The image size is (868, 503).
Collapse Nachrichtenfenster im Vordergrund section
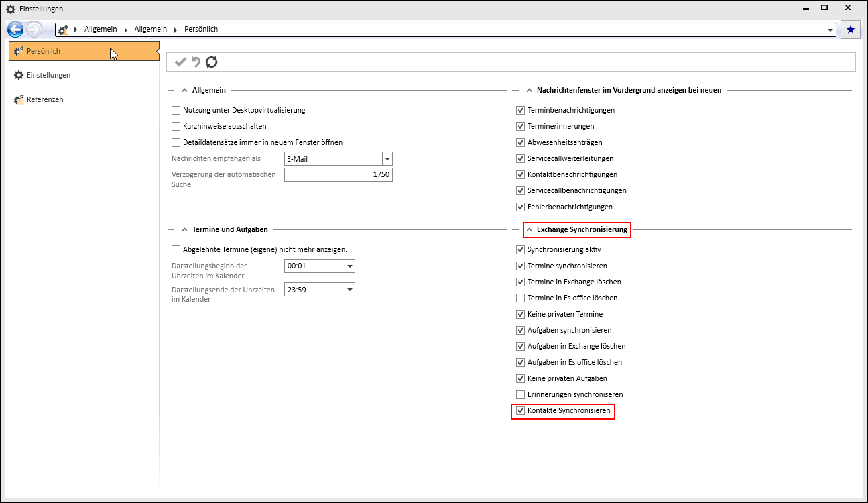[x=529, y=90]
